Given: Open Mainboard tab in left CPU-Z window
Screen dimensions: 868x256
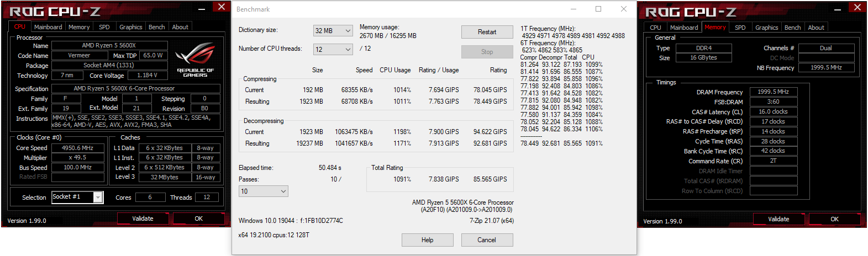Looking at the screenshot, I should coord(48,27).
